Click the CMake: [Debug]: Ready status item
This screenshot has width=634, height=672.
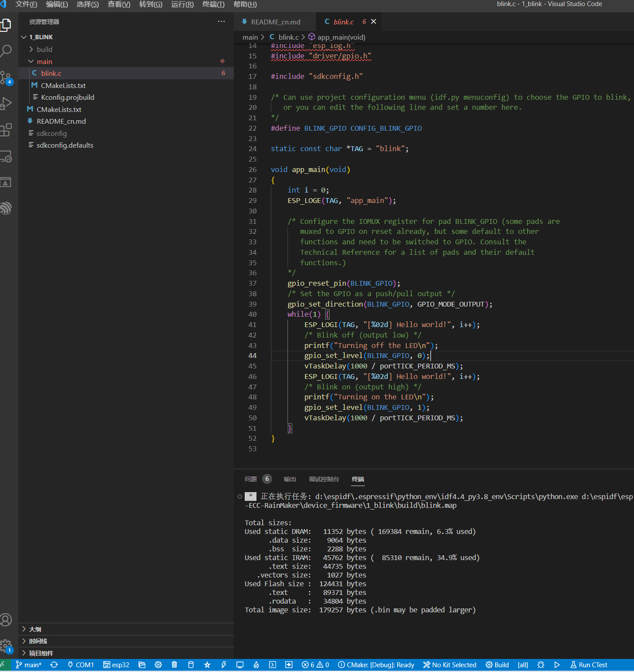coord(376,665)
